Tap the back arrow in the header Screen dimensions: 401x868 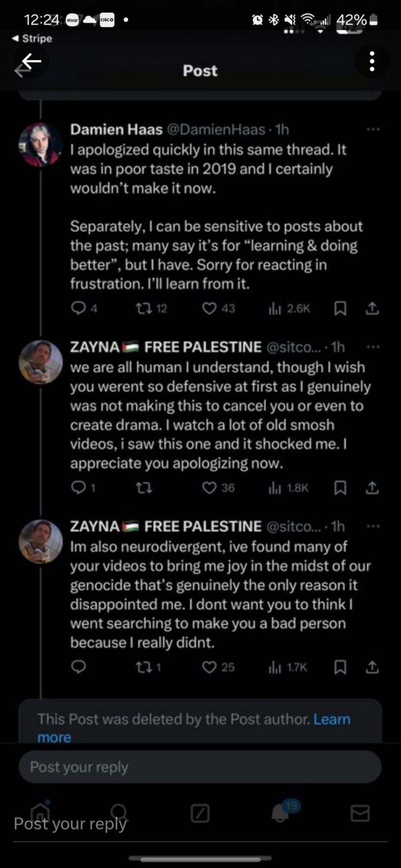click(31, 62)
